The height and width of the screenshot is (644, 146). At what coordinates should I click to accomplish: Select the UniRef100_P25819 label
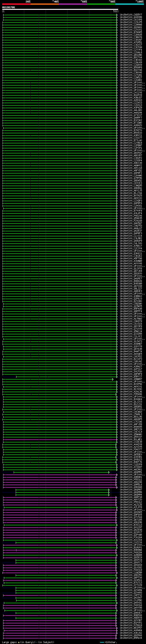[x=131, y=625]
